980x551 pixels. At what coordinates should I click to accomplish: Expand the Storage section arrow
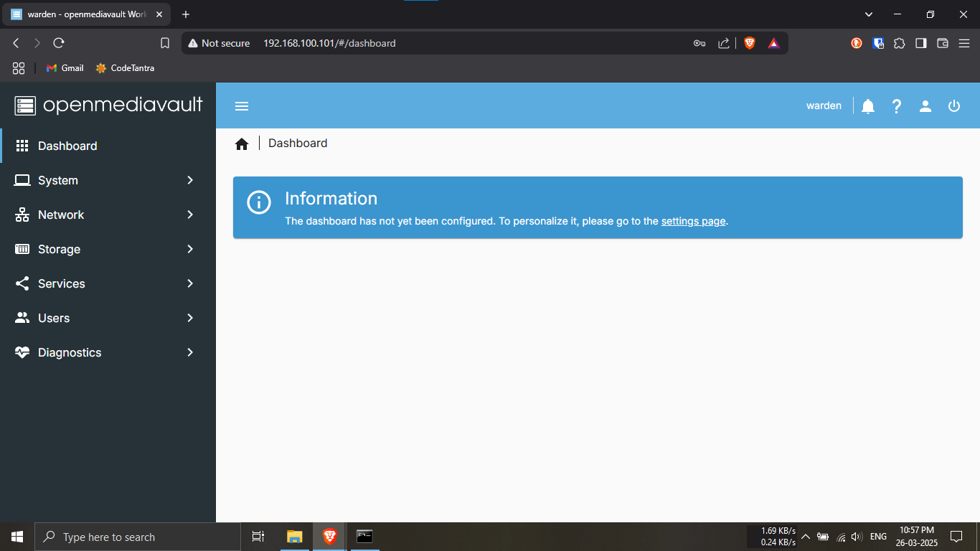pyautogui.click(x=190, y=249)
